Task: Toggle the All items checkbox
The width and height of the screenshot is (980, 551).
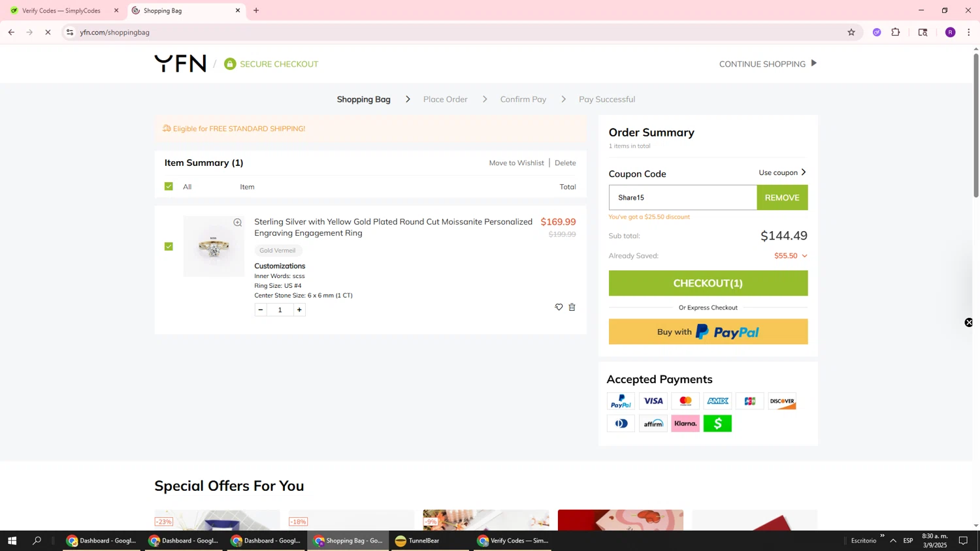Action: (x=169, y=187)
